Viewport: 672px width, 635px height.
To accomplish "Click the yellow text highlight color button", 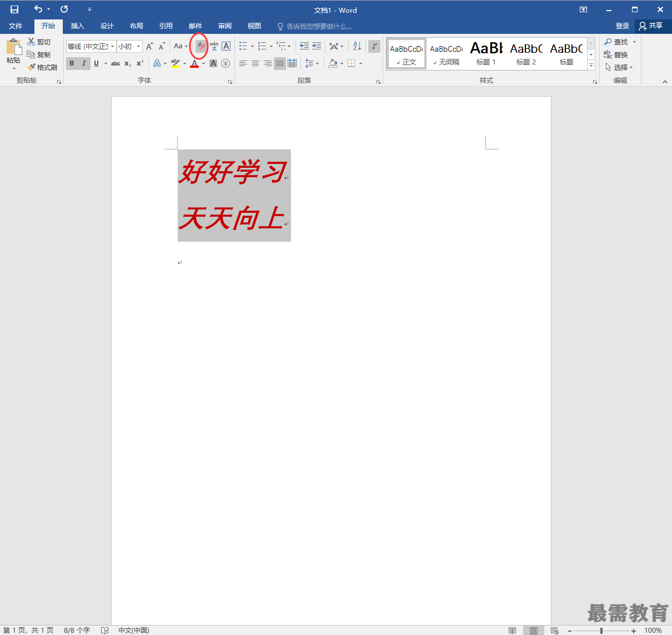I will [175, 63].
